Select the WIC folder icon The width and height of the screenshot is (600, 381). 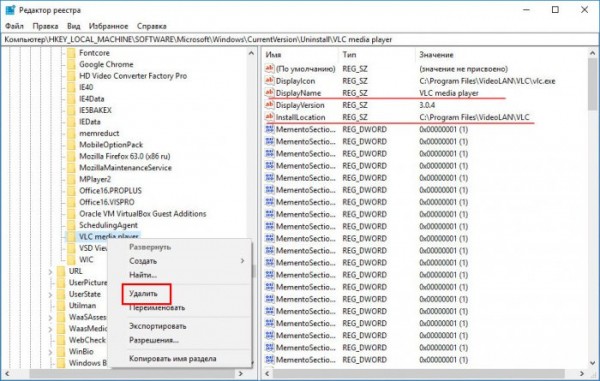pos(71,259)
